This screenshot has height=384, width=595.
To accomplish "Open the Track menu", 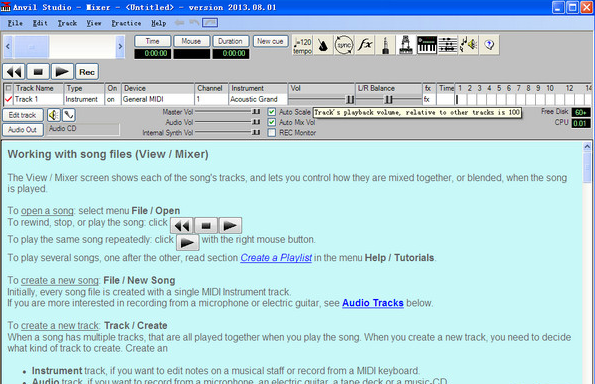I will pos(67,23).
